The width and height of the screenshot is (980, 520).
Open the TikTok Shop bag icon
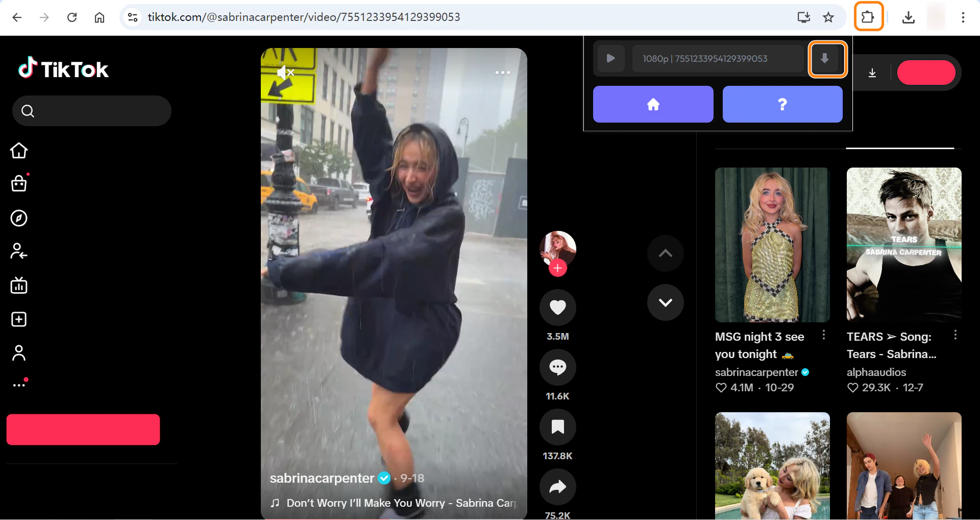[x=19, y=183]
